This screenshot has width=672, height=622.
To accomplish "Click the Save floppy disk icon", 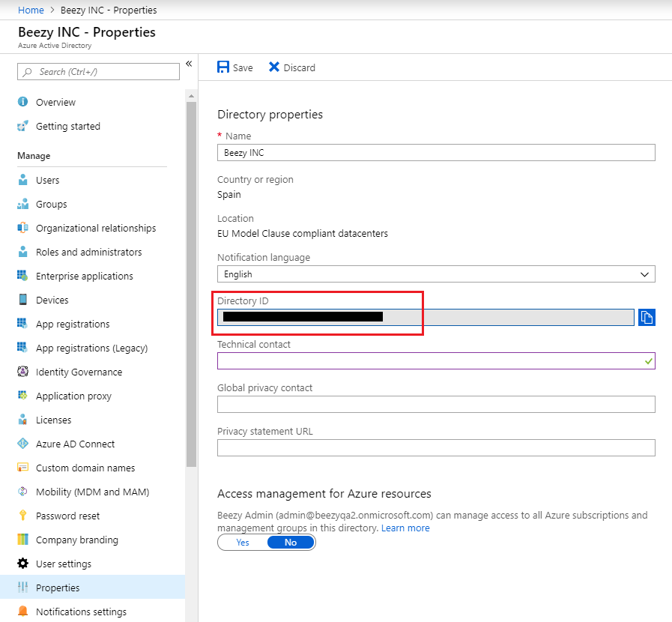I will pos(223,67).
